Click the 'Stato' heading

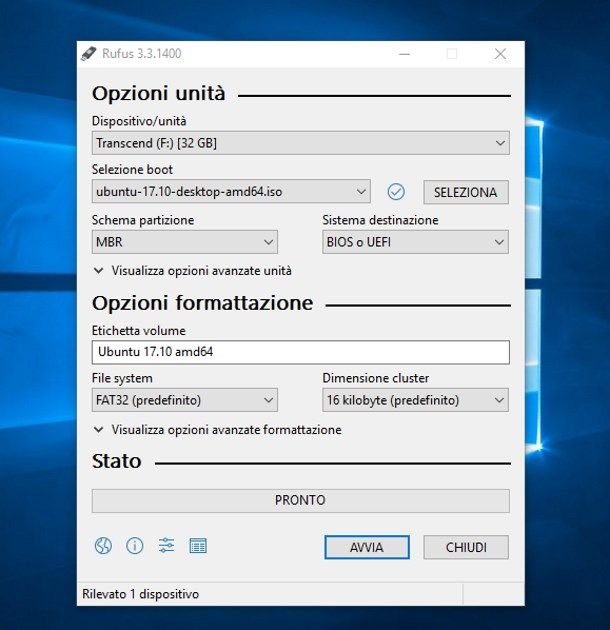click(x=117, y=461)
